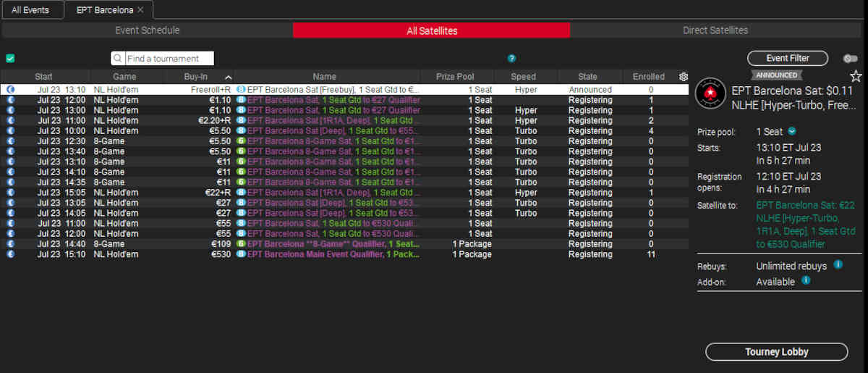Click the blue help question mark icon
Screen dimensions: 868x373
coord(512,59)
